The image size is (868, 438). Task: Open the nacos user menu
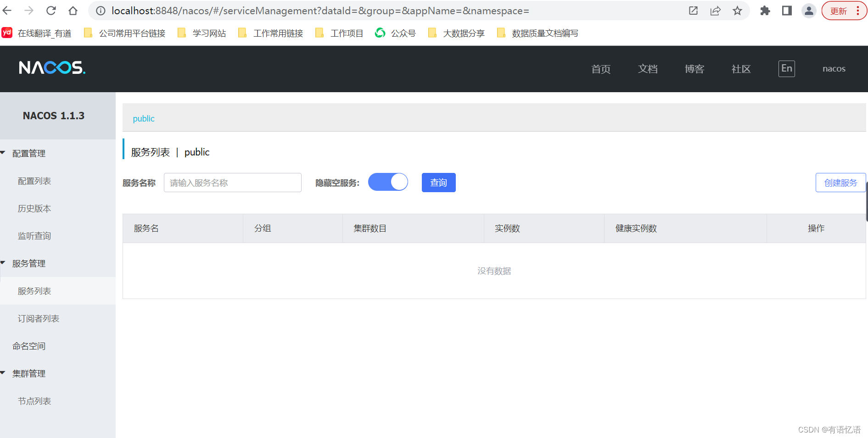coord(834,69)
